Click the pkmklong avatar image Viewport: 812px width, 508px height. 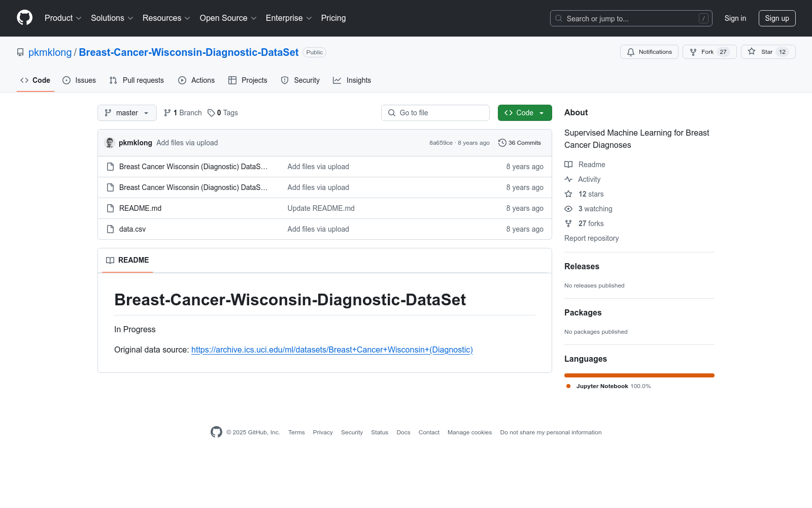pyautogui.click(x=110, y=143)
